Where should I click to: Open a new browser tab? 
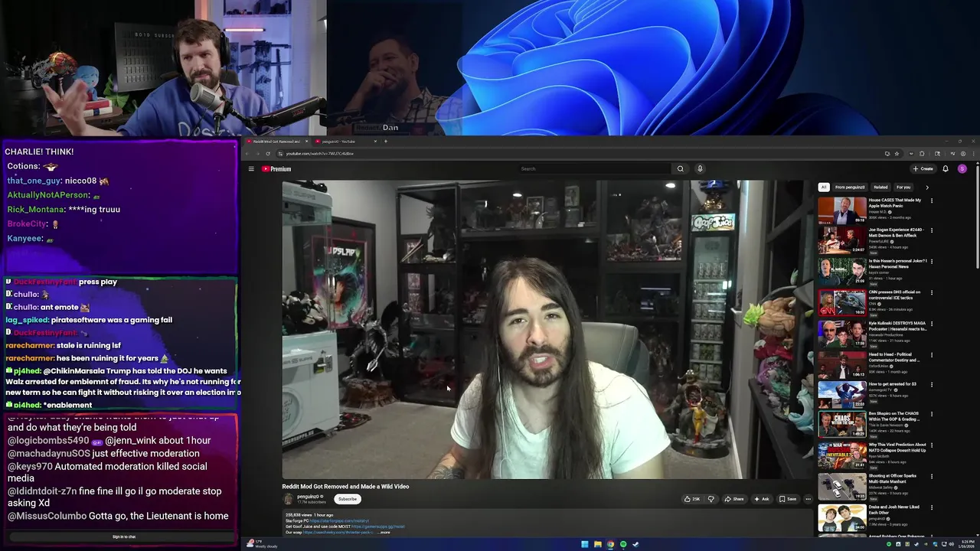click(386, 142)
